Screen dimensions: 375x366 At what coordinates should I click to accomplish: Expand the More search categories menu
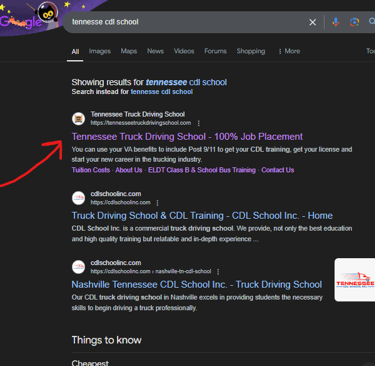[289, 51]
